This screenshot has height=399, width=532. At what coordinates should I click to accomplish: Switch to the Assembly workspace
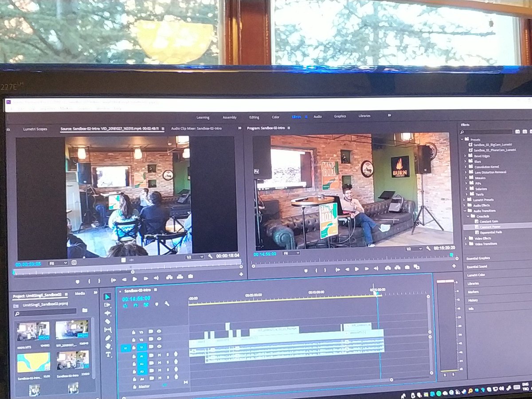pyautogui.click(x=229, y=117)
